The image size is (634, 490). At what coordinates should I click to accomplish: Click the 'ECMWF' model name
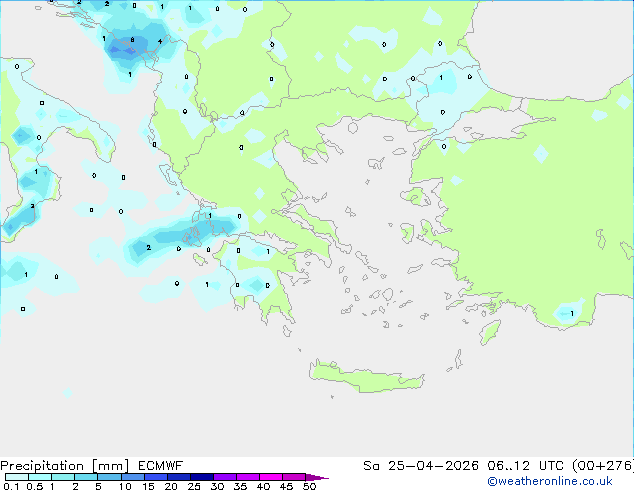[161, 466]
